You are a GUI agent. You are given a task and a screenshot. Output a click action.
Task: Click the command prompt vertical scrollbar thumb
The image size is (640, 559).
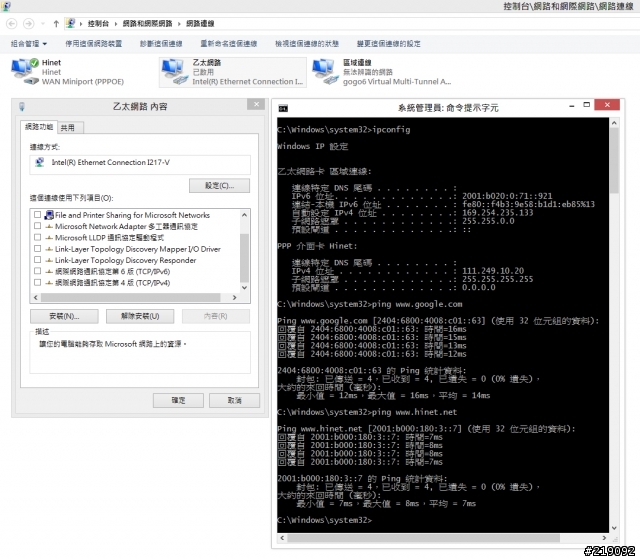pyautogui.click(x=614, y=161)
